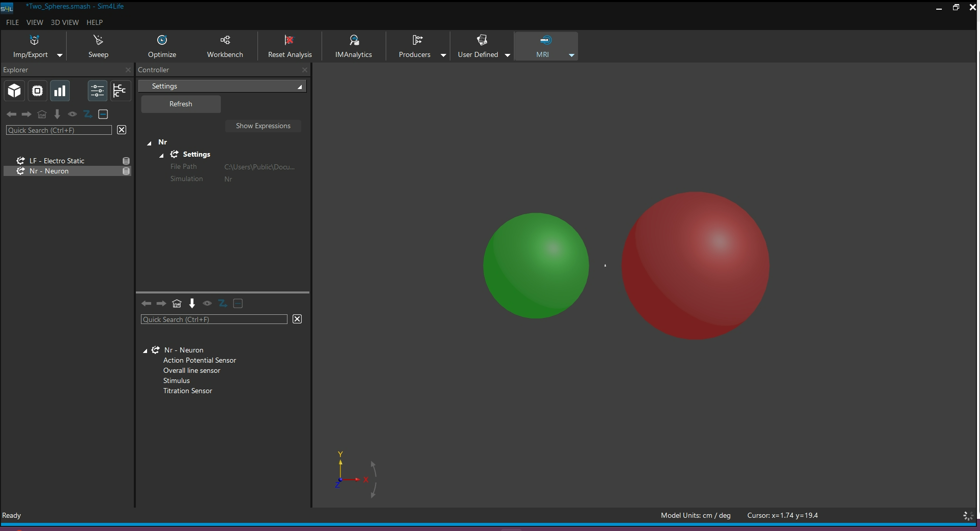Open the Workbench view

click(x=225, y=46)
